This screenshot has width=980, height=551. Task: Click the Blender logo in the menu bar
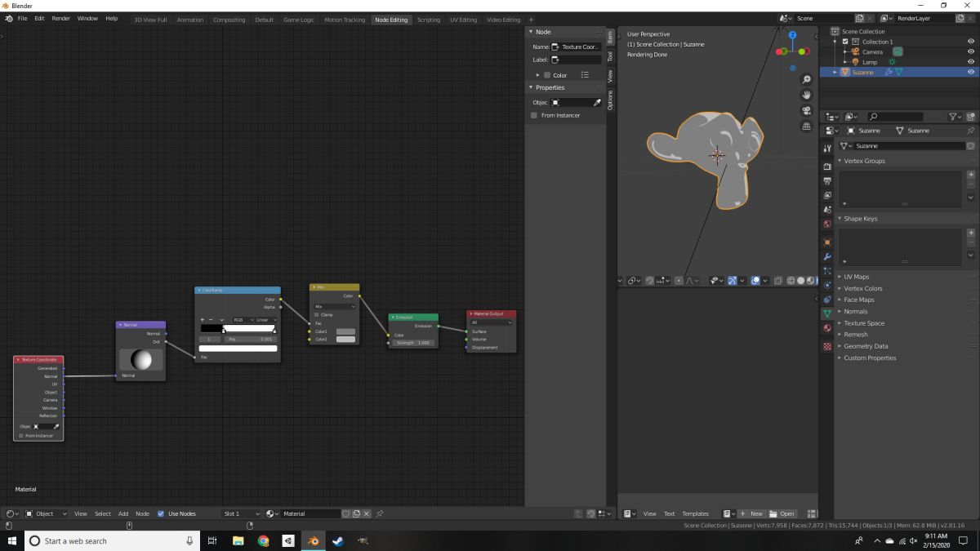point(9,18)
